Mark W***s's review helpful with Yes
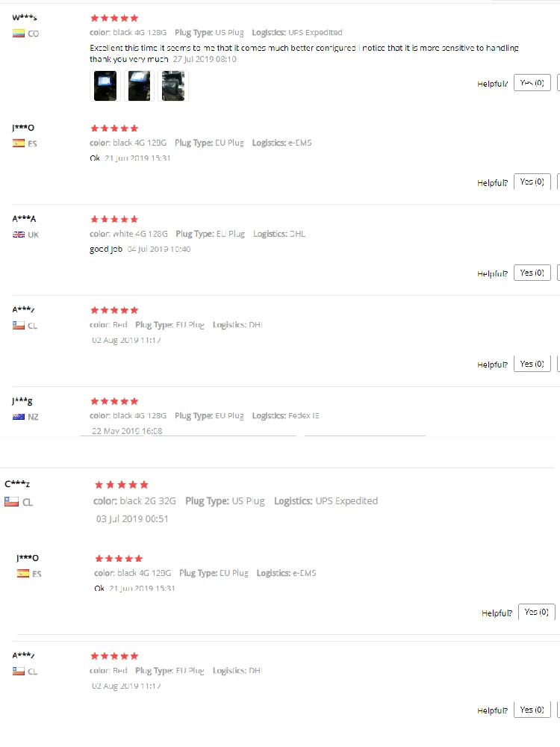560x747 pixels. [532, 83]
